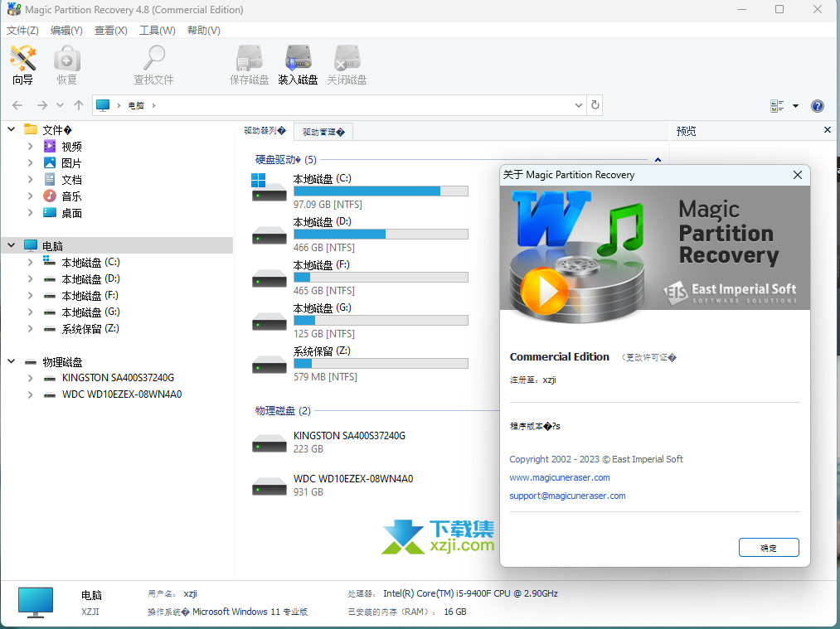Viewport: 840px width, 629px height.
Task: Select 本地磁盘 (C:) drive icon in list
Action: click(269, 188)
